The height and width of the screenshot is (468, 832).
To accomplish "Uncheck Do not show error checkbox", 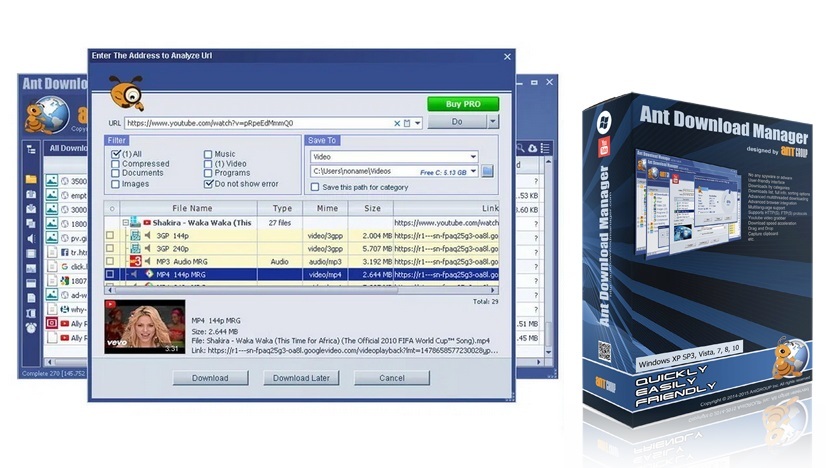I will [208, 184].
